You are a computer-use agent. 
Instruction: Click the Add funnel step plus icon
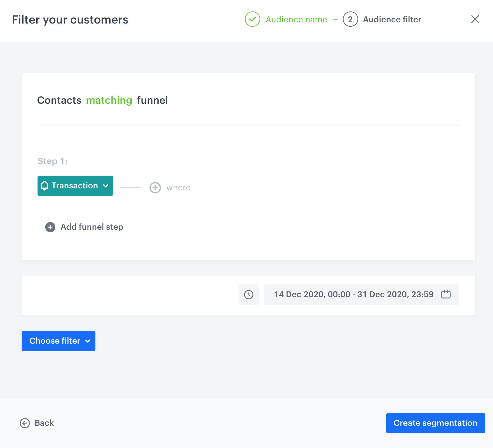click(x=50, y=227)
